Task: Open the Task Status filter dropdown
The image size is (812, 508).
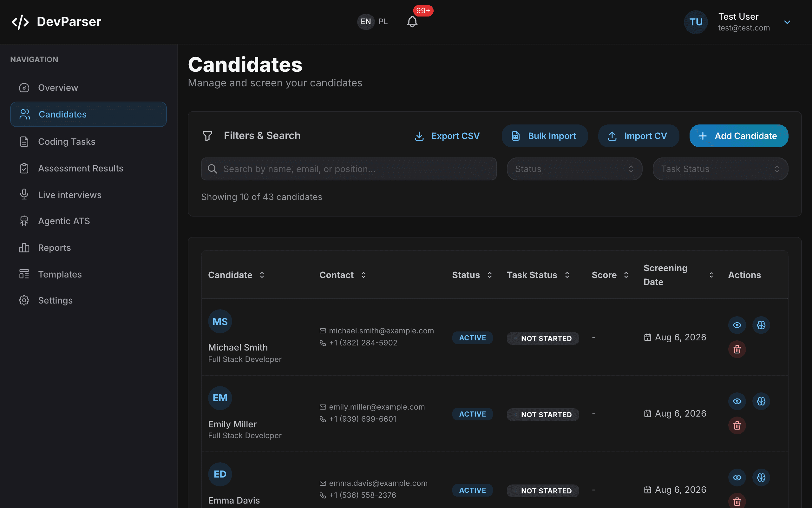Action: [720, 169]
